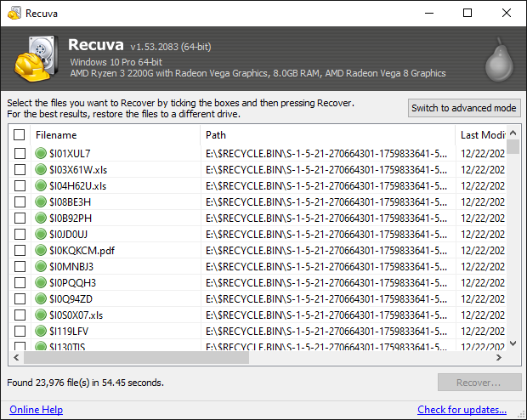Click the Recuva hard drive logo icon

tap(35, 60)
